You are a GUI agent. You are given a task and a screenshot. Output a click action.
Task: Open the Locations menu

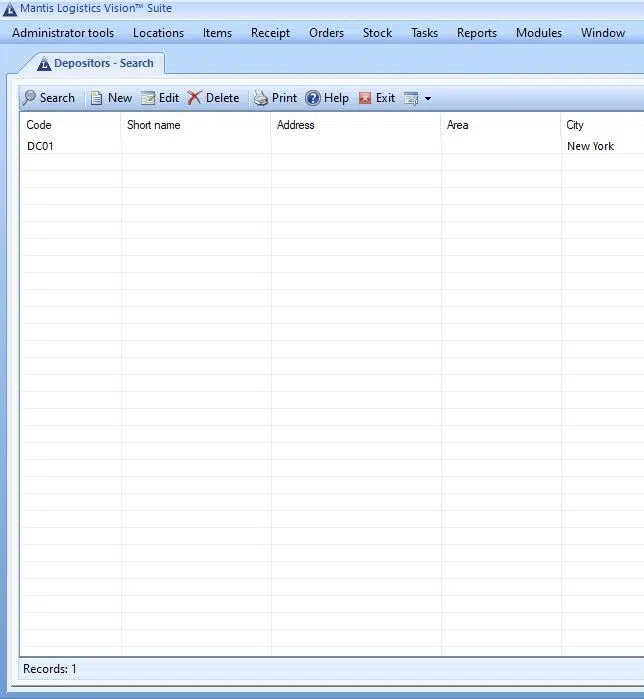(158, 33)
